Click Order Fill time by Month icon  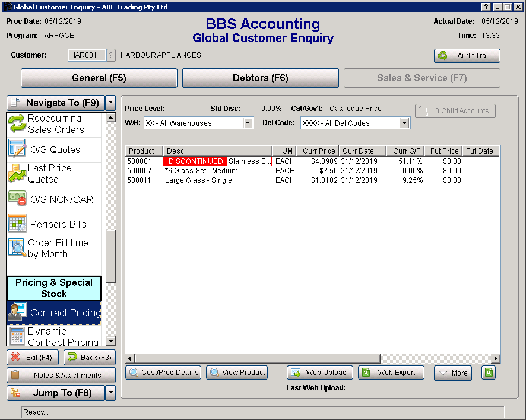tap(17, 248)
